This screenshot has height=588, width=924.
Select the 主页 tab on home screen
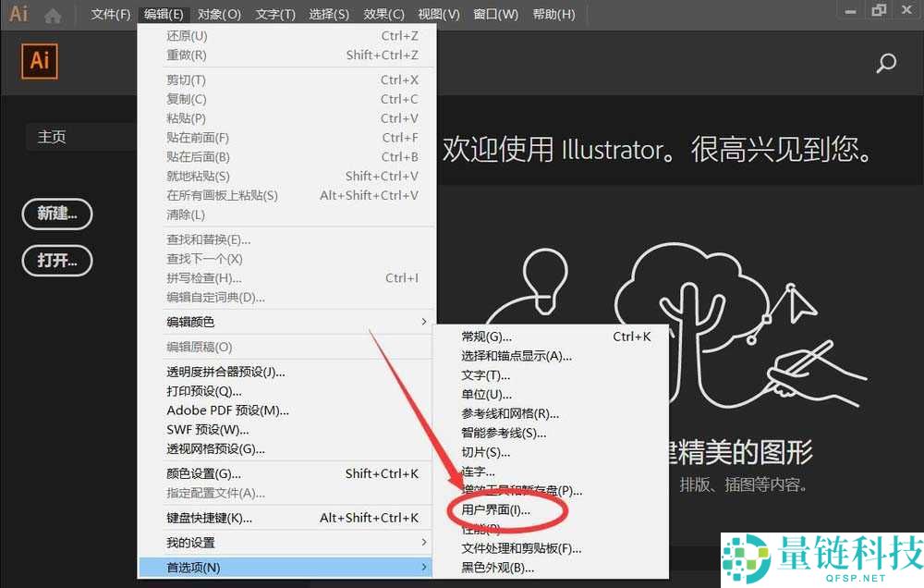pos(52,137)
